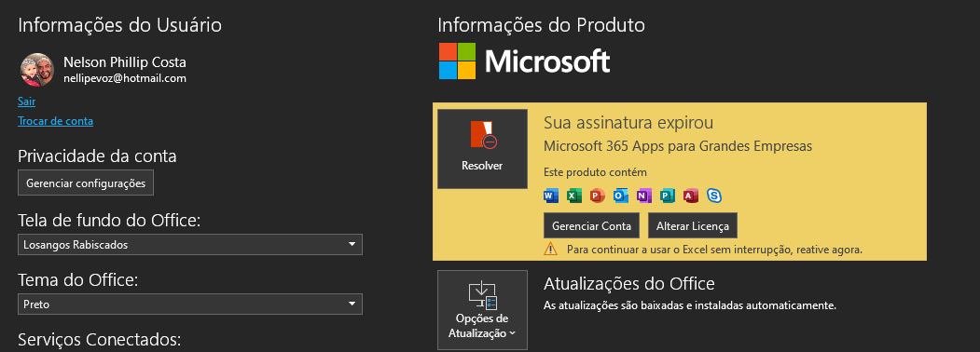Expand the Tela de fundo do Office dropdown
This screenshot has width=980, height=352.
coord(190,245)
